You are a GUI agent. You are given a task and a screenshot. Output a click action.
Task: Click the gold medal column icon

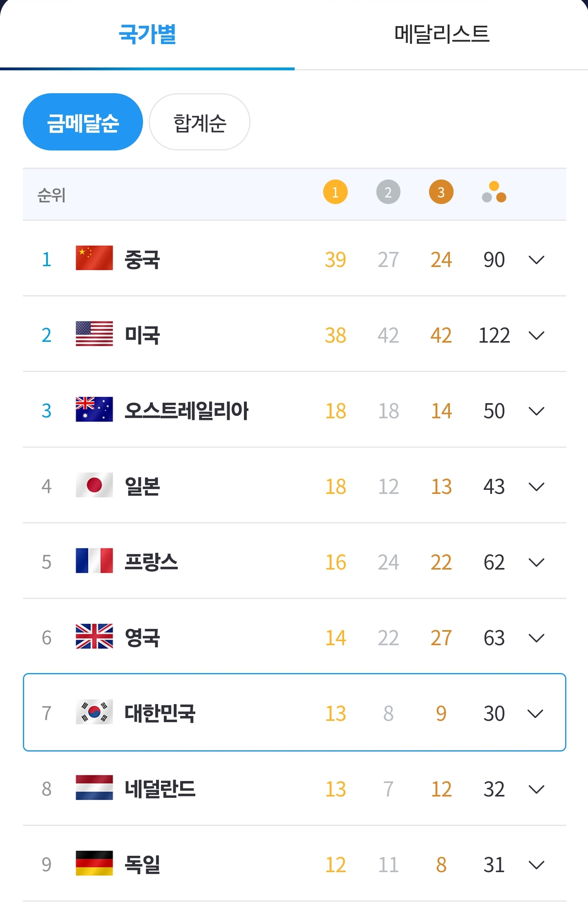click(x=335, y=192)
